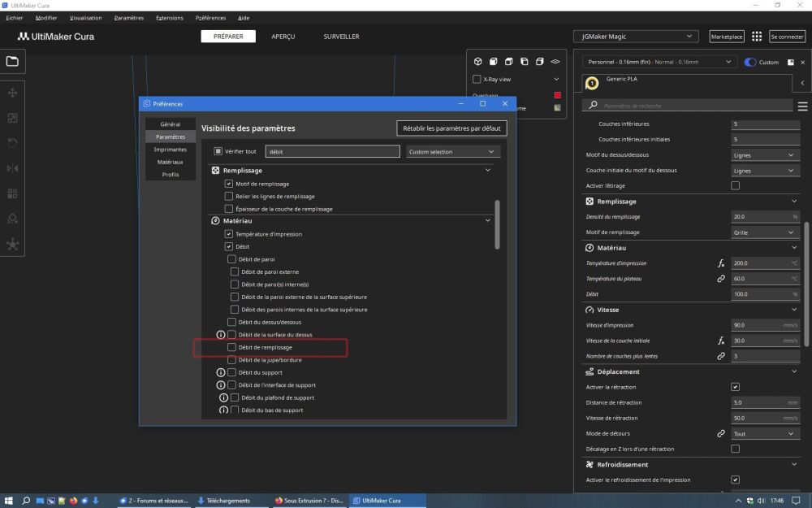Select the Mirror tool in left toolbar
This screenshot has width=812, height=508.
coord(12,168)
